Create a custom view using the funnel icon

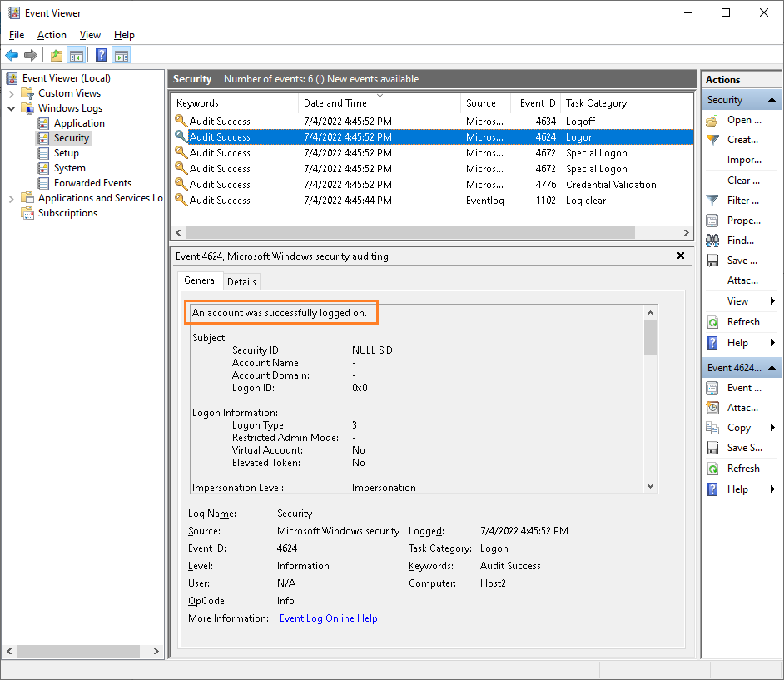click(737, 139)
